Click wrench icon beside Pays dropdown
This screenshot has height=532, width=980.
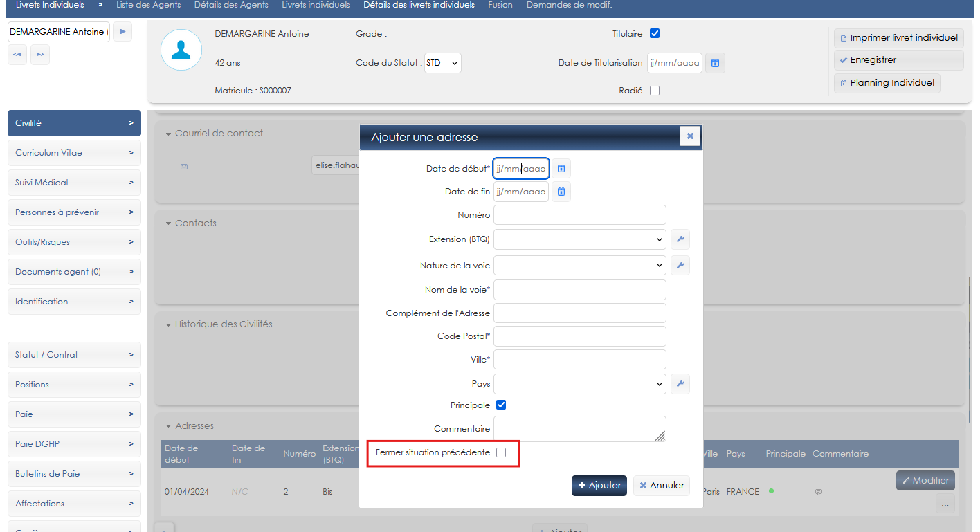click(680, 384)
